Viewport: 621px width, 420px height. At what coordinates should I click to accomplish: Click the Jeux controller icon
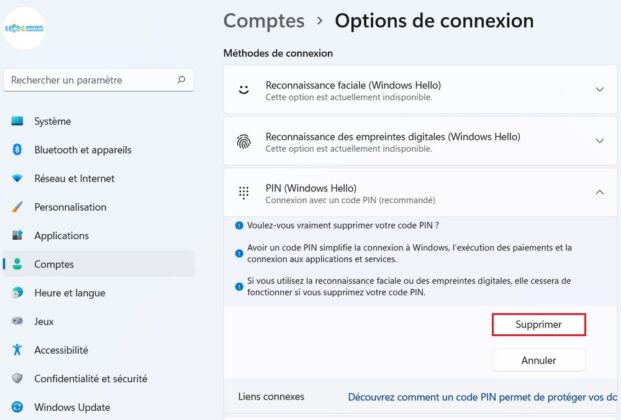click(17, 322)
